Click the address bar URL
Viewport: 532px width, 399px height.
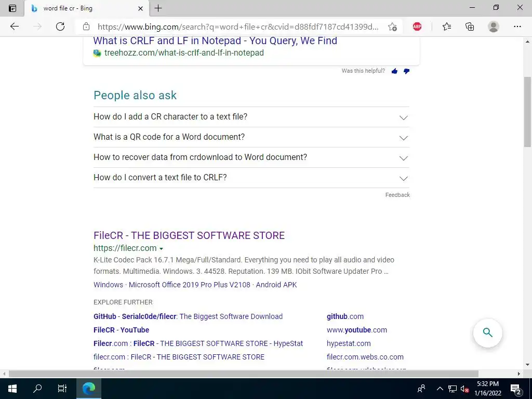pos(238,27)
